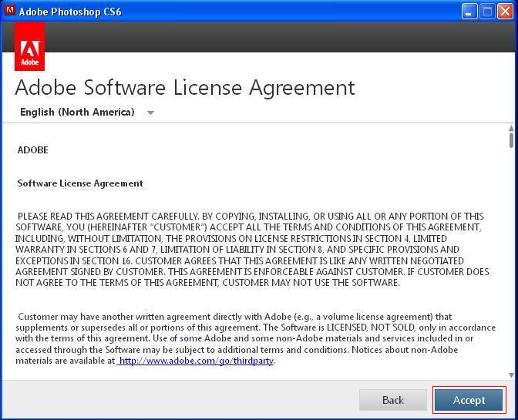518x420 pixels.
Task: Close the Photoshop CS6 installer window
Action: point(505,12)
